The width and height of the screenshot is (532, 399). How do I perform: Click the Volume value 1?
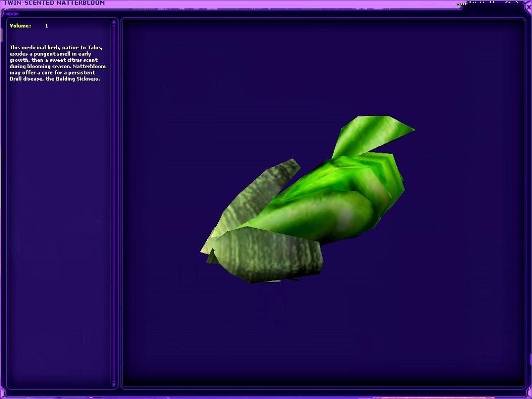point(47,26)
